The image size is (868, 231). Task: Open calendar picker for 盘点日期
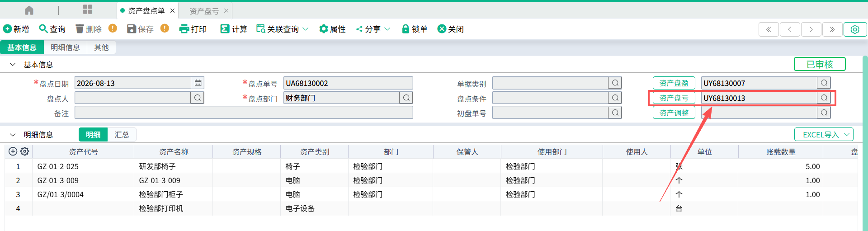(x=198, y=83)
